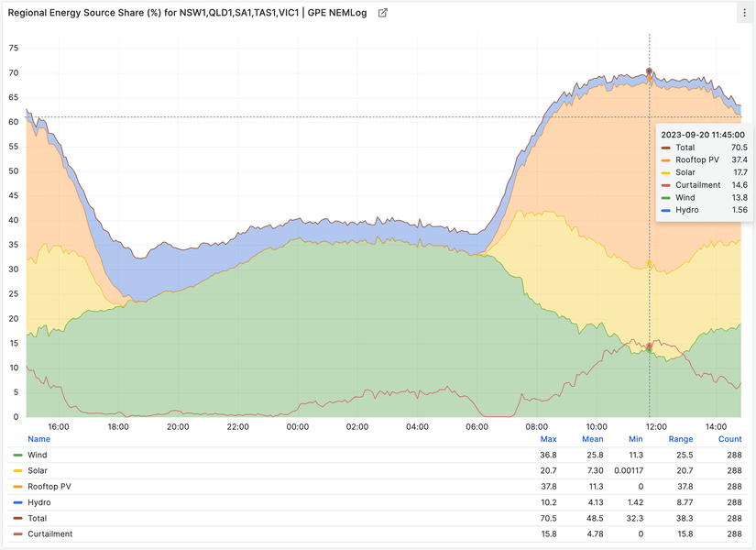Toggle Wind series in legend

(x=37, y=455)
